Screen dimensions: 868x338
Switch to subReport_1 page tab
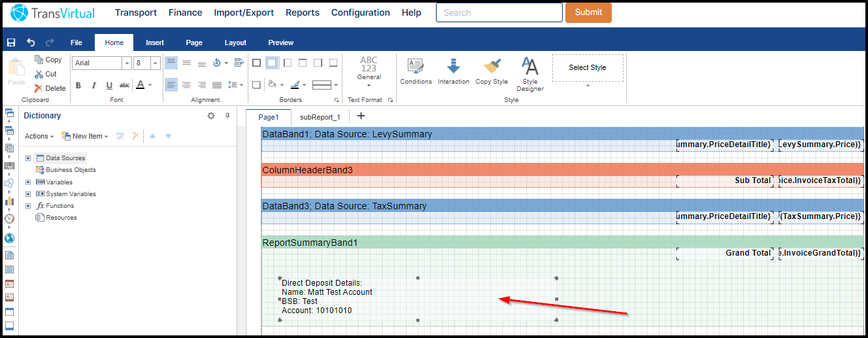click(320, 117)
